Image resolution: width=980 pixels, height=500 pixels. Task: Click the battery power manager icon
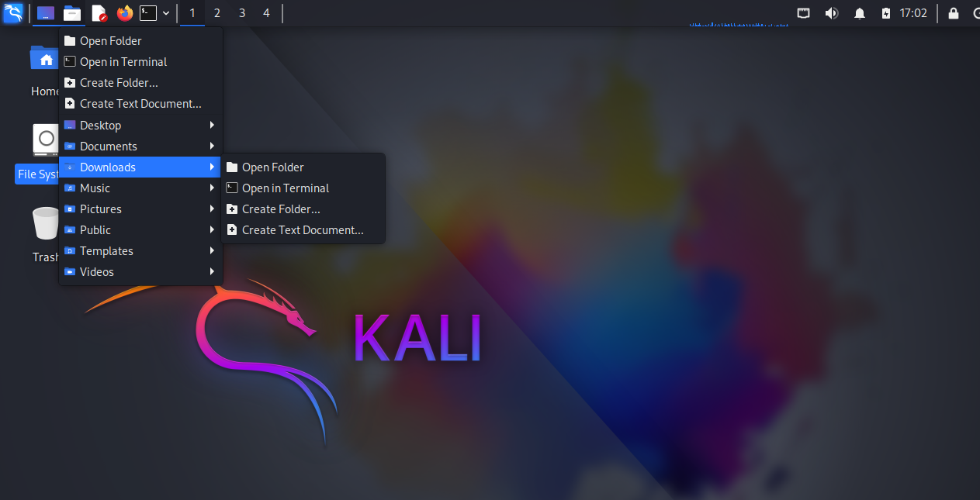885,13
